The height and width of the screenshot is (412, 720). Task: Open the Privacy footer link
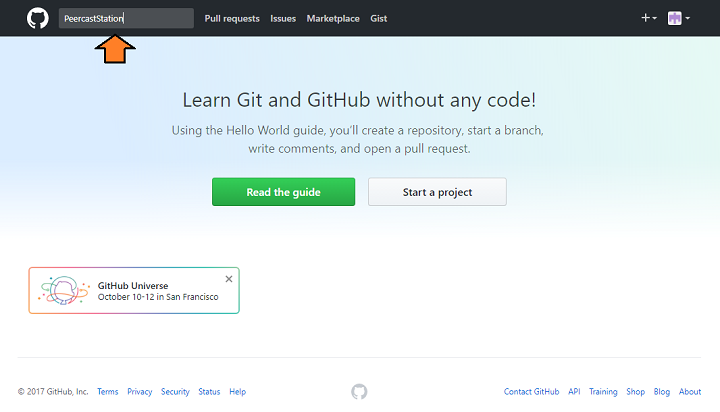[x=140, y=392]
